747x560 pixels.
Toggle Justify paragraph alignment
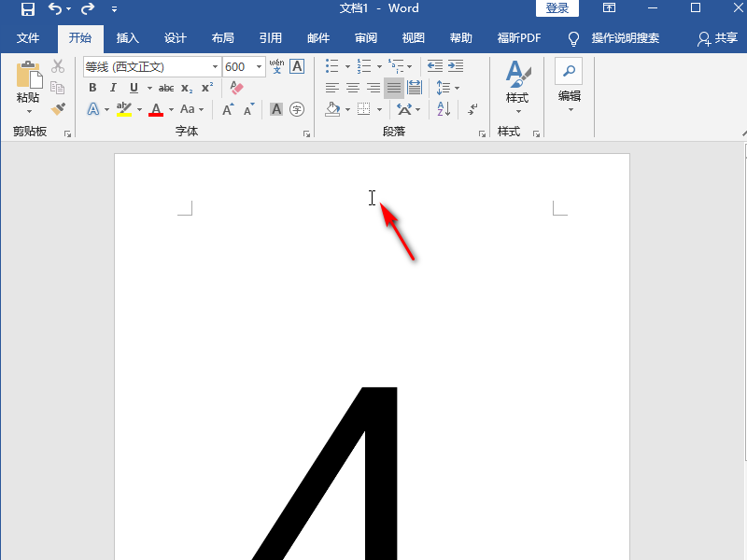tap(394, 88)
